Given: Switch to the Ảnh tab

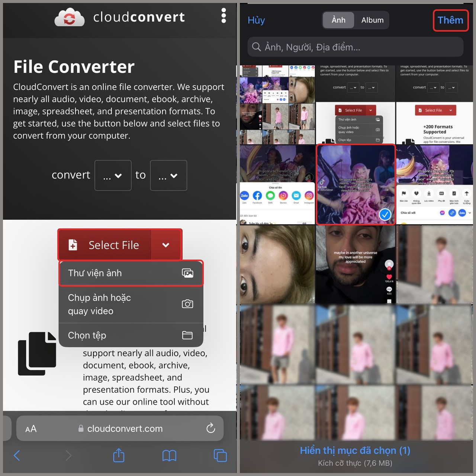Looking at the screenshot, I should (338, 20).
